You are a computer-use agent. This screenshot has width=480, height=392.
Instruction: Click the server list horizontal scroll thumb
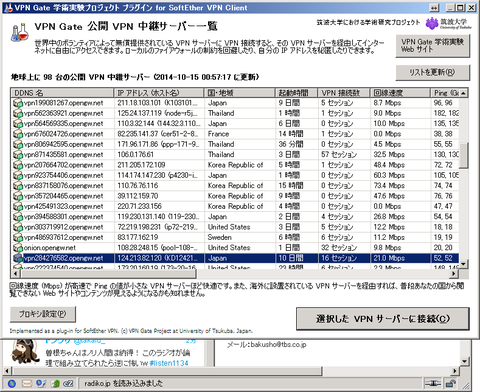(108, 274)
